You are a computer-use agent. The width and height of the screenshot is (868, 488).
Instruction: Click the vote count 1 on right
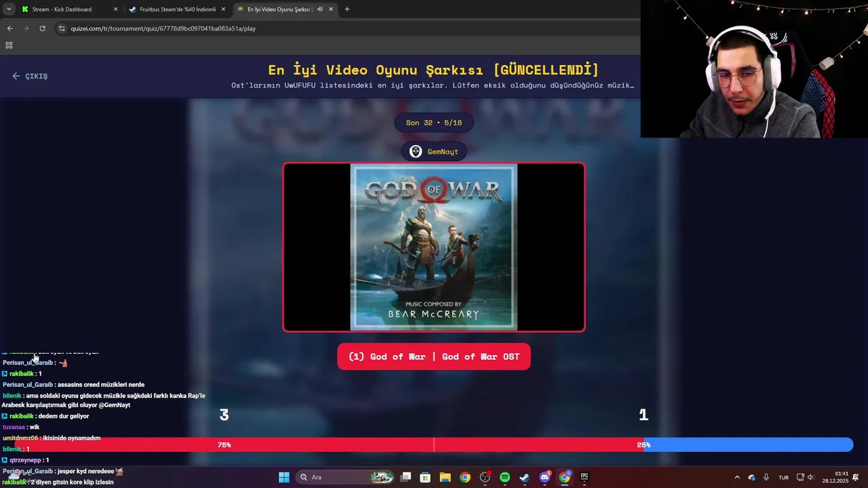click(644, 415)
